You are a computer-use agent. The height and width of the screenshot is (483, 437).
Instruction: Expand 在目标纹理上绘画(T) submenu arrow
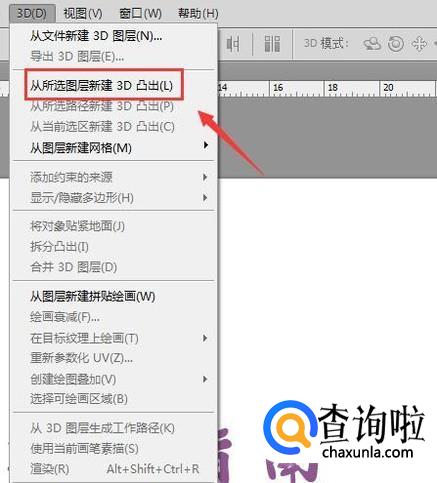205,338
